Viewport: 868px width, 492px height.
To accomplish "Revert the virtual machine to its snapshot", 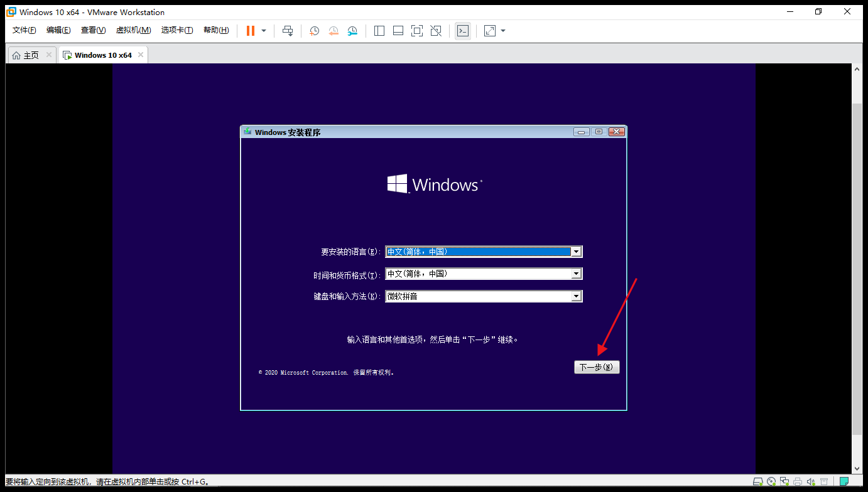I will [334, 31].
